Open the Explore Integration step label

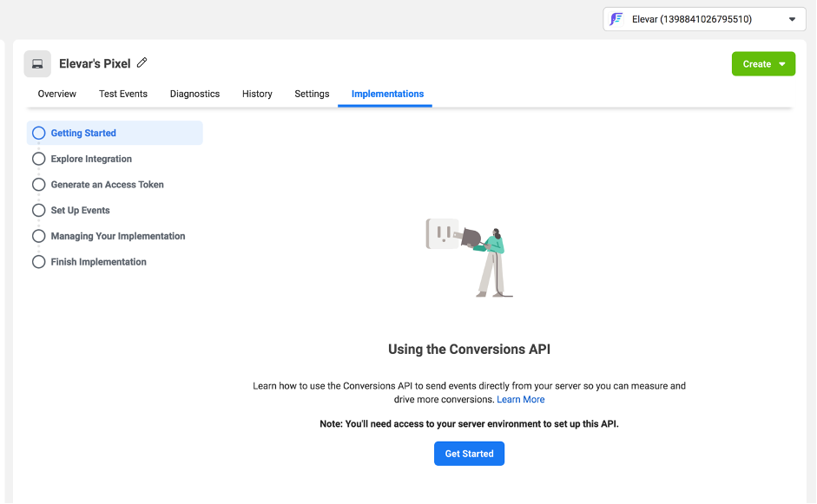click(91, 159)
